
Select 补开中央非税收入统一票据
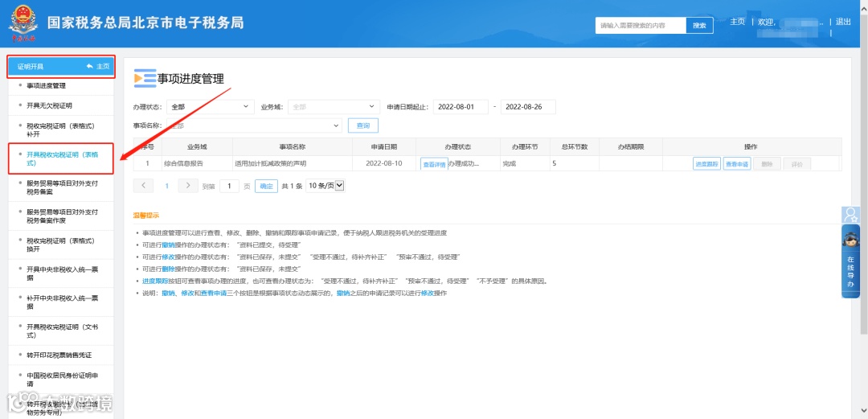pos(61,302)
